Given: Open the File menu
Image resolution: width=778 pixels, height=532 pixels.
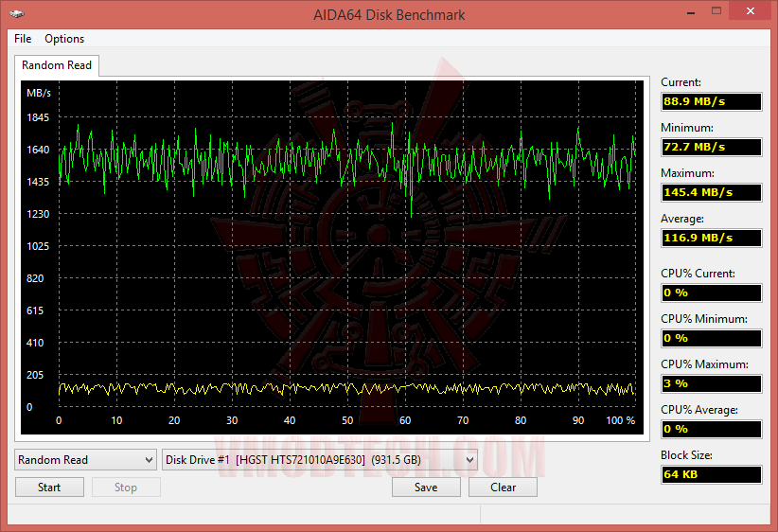Looking at the screenshot, I should pos(23,39).
